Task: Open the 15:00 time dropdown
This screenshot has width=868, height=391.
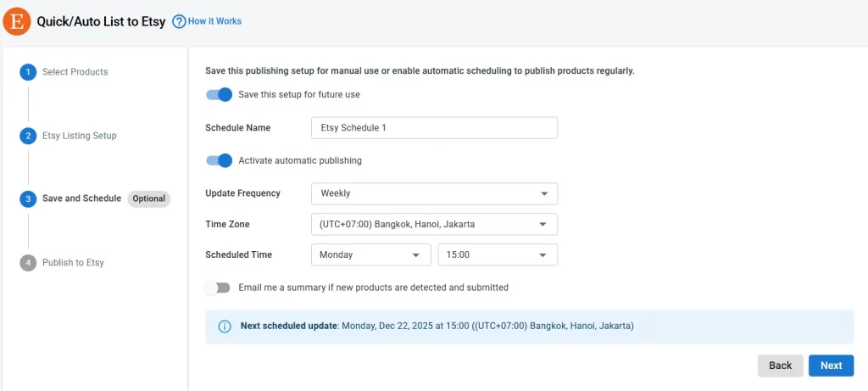Action: click(x=498, y=254)
